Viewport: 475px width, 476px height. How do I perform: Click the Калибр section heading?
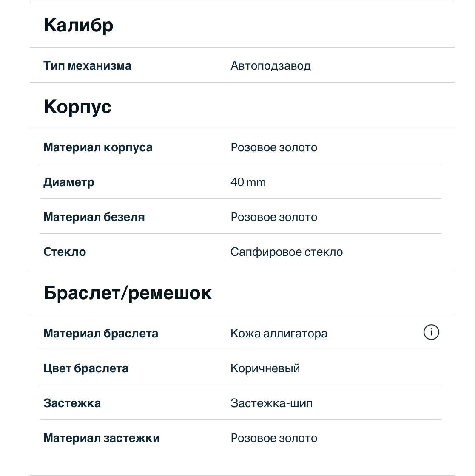[79, 25]
